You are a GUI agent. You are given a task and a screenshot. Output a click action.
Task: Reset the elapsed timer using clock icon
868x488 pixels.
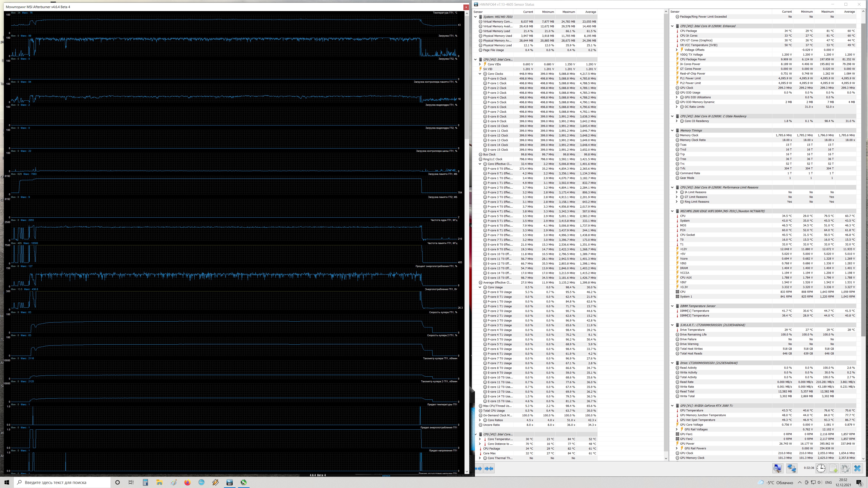point(821,468)
